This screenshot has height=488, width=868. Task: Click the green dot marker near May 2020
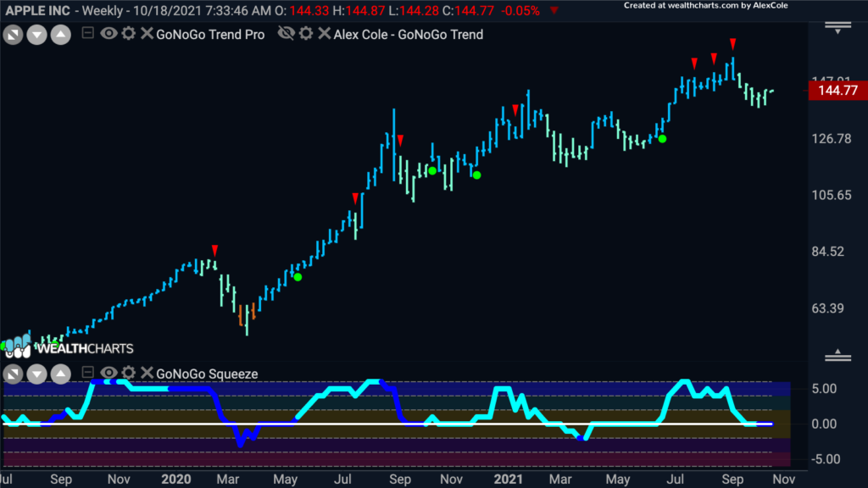[298, 277]
